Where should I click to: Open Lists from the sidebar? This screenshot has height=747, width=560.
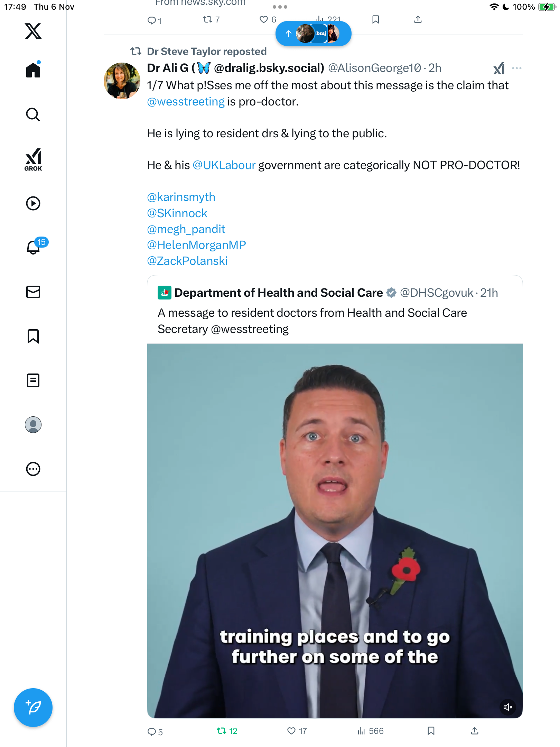point(33,380)
